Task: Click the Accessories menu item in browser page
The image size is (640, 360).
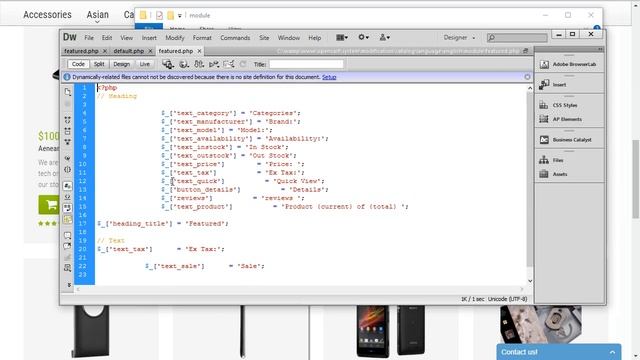Action: pos(47,15)
